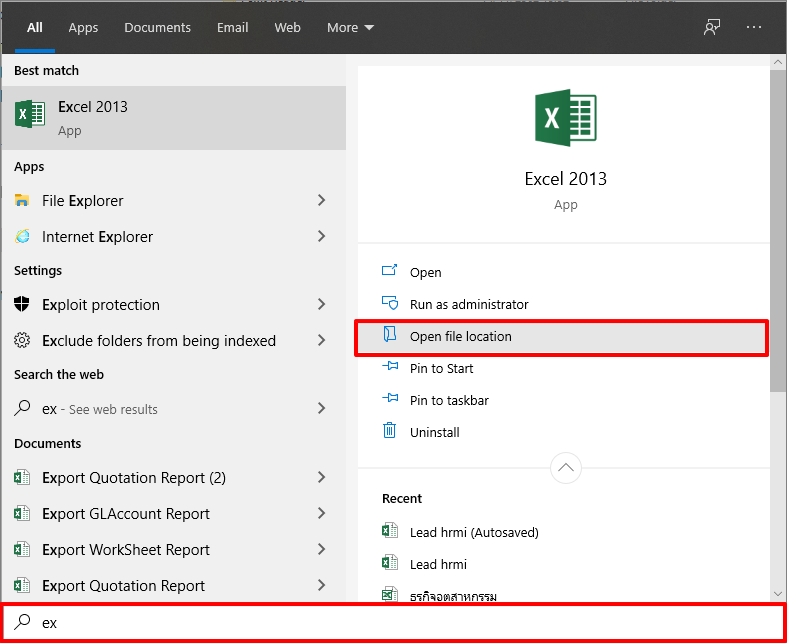The width and height of the screenshot is (787, 643).
Task: Select the All search tab
Action: (35, 28)
